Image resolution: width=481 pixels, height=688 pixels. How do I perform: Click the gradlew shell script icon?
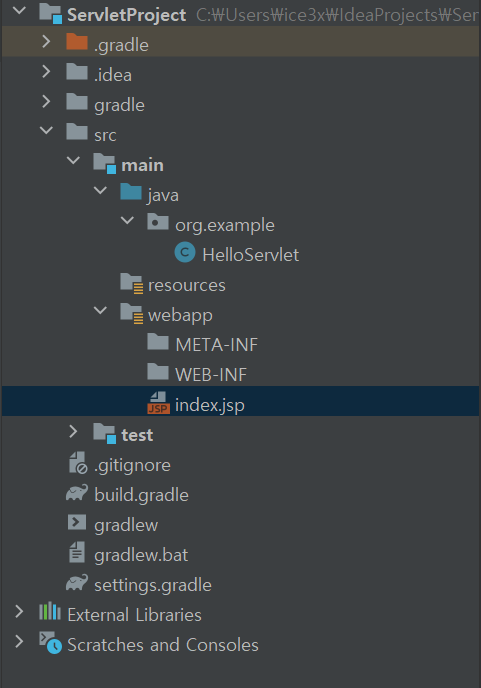[77, 522]
